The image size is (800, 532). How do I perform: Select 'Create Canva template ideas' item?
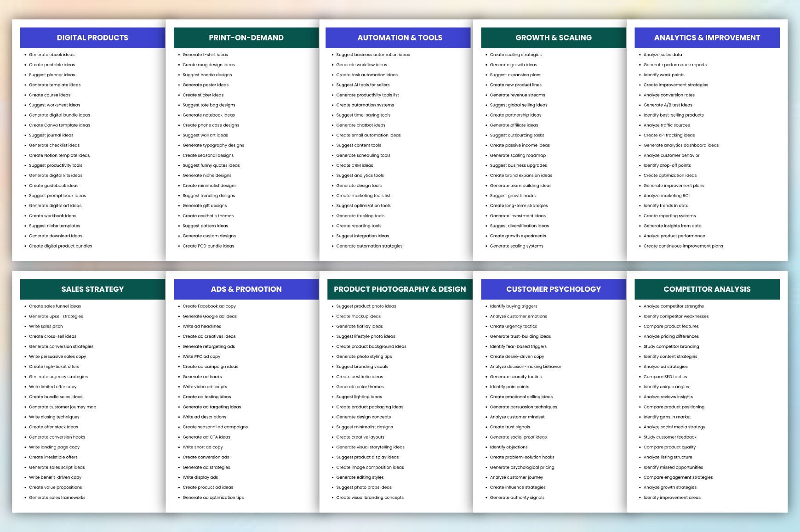point(59,125)
